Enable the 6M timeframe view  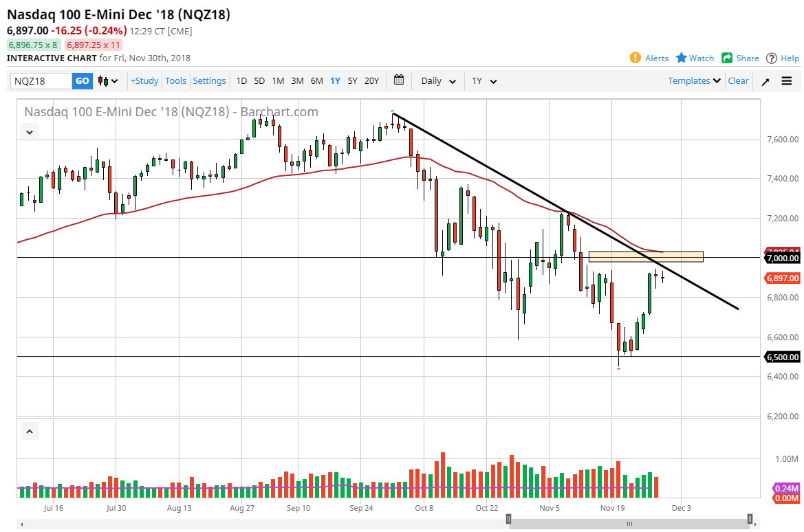(x=316, y=80)
